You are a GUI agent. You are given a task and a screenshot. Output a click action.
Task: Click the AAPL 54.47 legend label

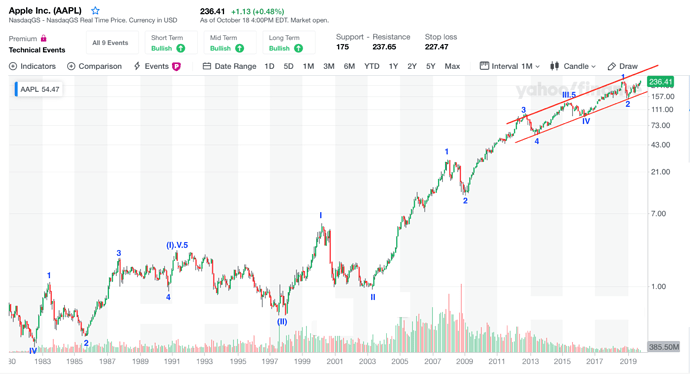pyautogui.click(x=40, y=89)
